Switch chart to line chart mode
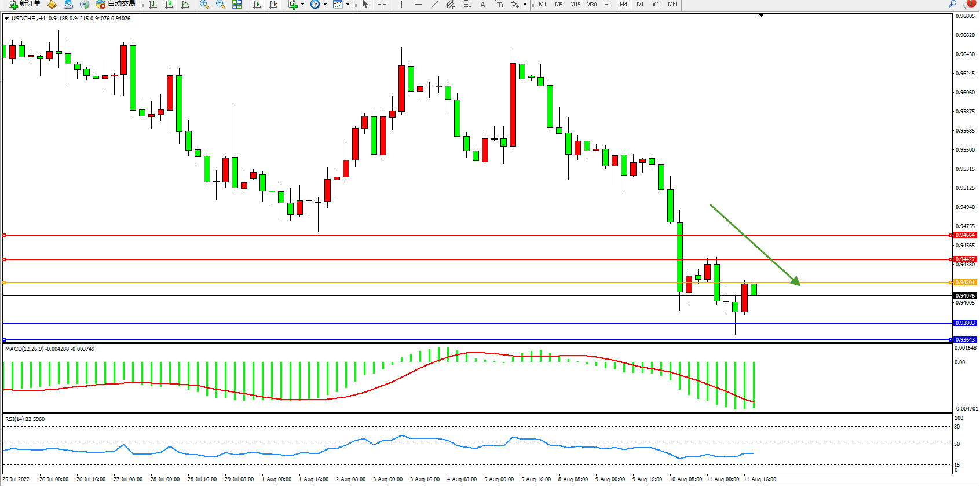The height and width of the screenshot is (487, 980). click(x=185, y=4)
